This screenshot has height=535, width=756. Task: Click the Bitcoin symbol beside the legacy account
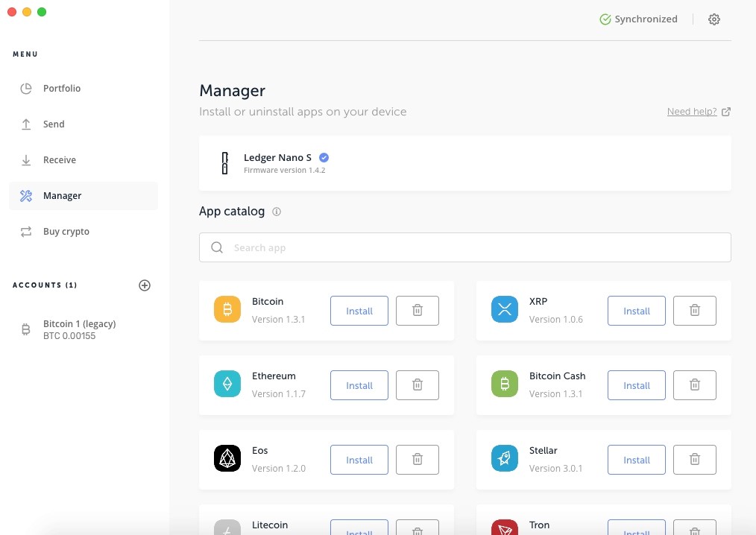coord(26,329)
